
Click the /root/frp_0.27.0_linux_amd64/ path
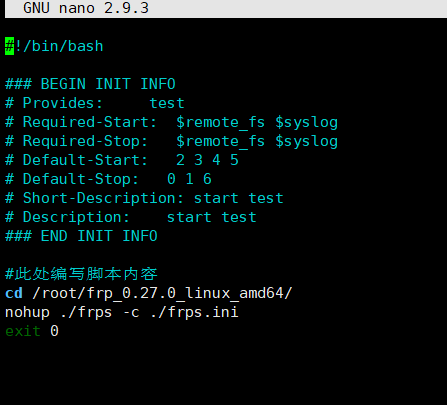click(x=162, y=293)
